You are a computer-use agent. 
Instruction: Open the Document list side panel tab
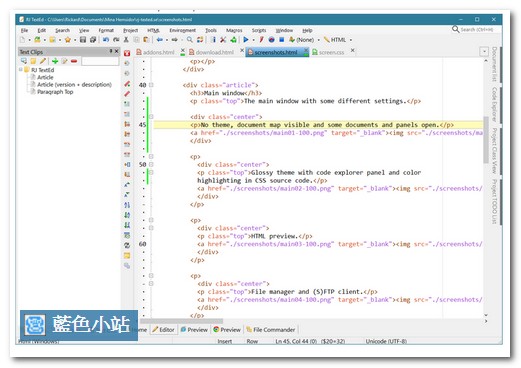[x=494, y=64]
